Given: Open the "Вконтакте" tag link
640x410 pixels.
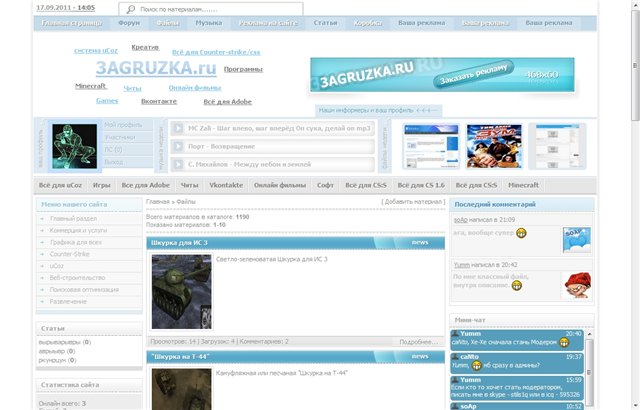Looking at the screenshot, I should 159,101.
